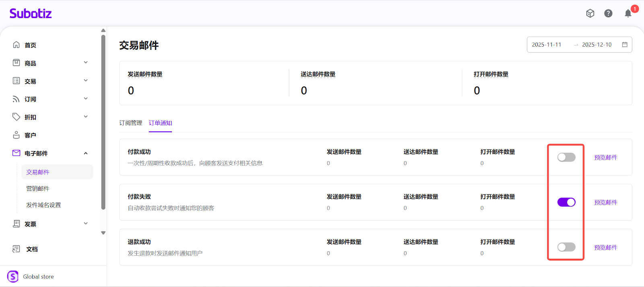
Task: Switch to the subscription management tab
Action: (130, 123)
